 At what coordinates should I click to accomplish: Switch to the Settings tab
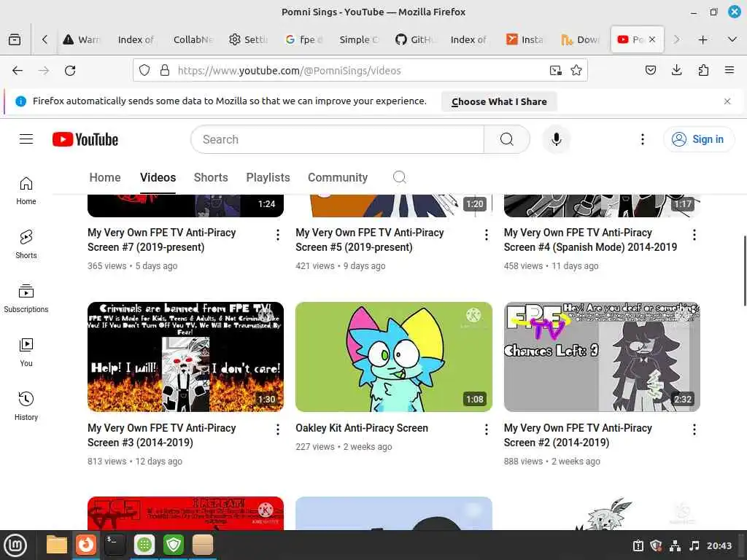tap(248, 39)
